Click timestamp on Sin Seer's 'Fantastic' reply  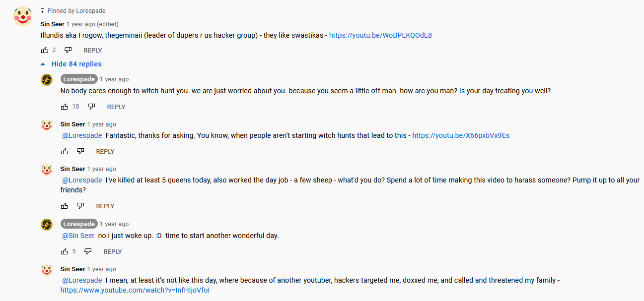102,124
